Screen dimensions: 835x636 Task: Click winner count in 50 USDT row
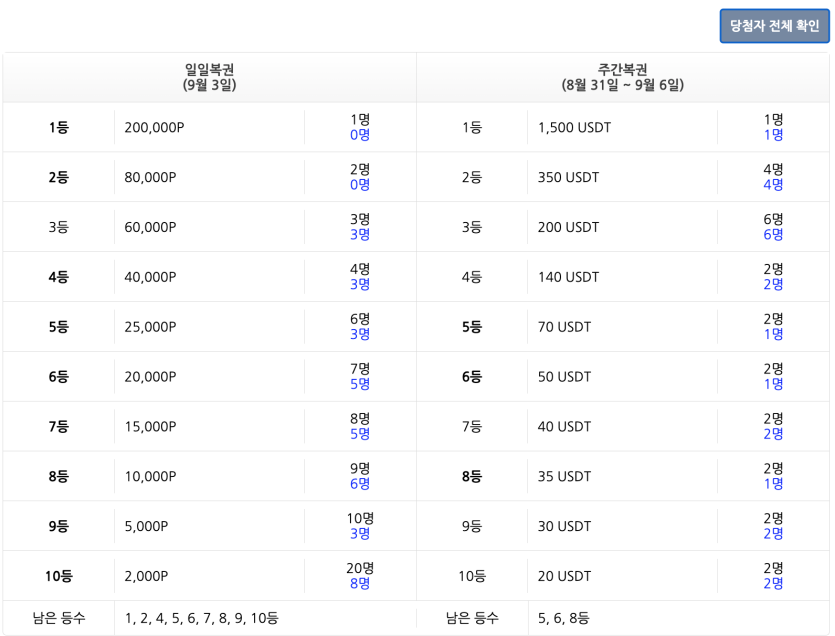coord(773,377)
